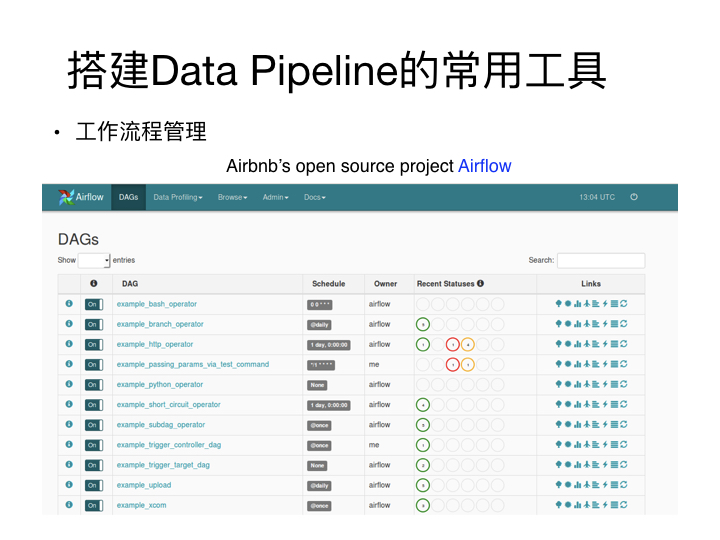
Task: Toggle On switch for example_branch_operator
Action: (94, 325)
